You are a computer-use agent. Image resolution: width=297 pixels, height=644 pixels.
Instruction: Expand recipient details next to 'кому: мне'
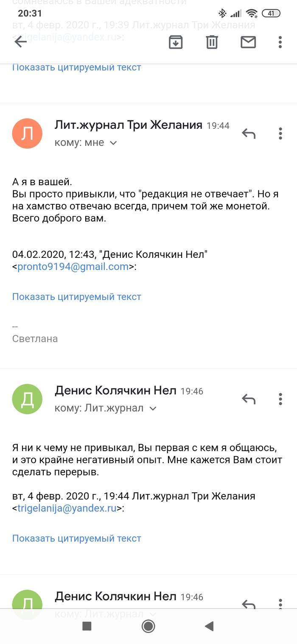point(113,143)
